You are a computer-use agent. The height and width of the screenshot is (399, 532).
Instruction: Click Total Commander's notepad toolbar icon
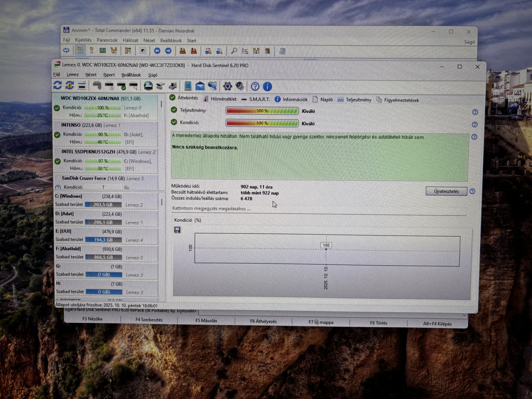pos(282,51)
